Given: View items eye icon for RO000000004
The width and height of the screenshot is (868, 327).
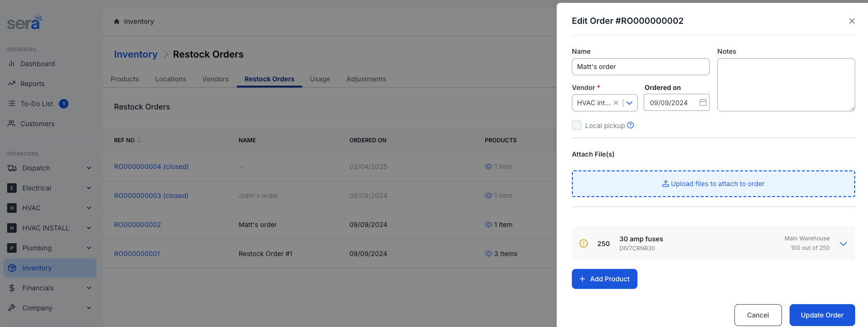Looking at the screenshot, I should click(x=488, y=167).
